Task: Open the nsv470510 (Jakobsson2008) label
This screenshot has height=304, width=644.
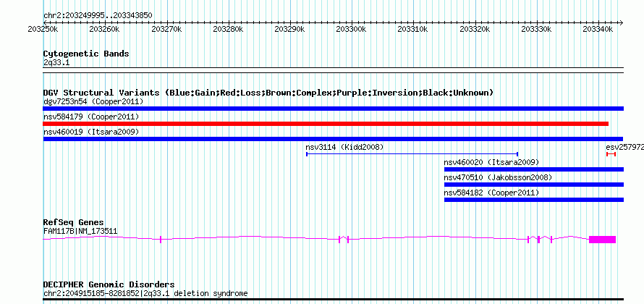Action: 498,177
